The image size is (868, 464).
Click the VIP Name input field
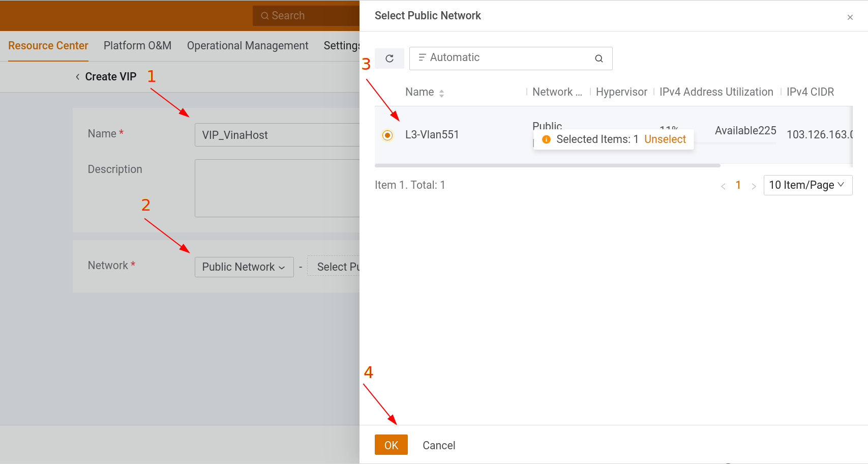[277, 135]
